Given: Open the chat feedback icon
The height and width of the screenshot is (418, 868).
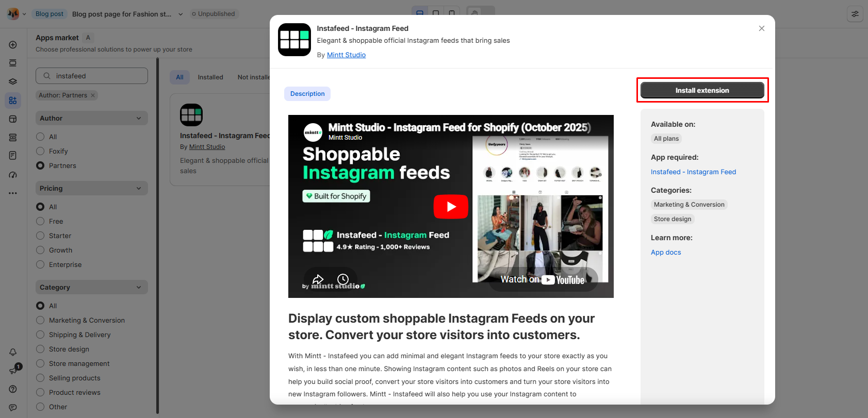Looking at the screenshot, I should tap(13, 408).
